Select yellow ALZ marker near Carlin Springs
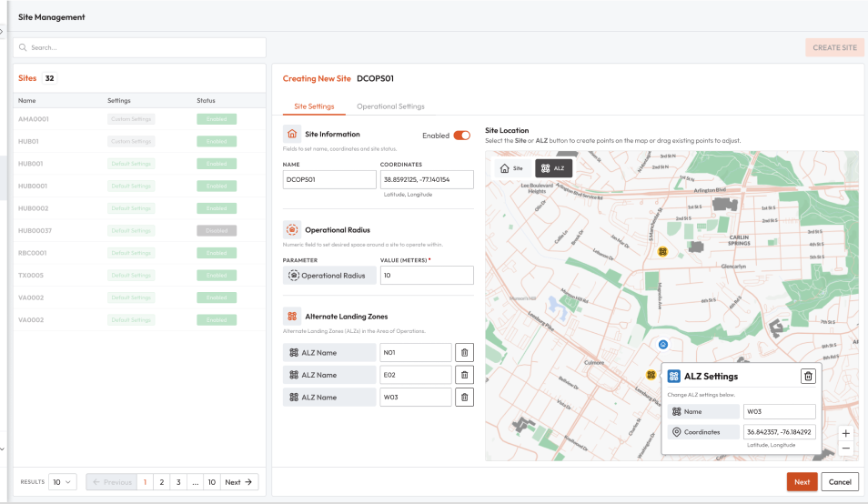Image resolution: width=868 pixels, height=504 pixels. [x=662, y=251]
